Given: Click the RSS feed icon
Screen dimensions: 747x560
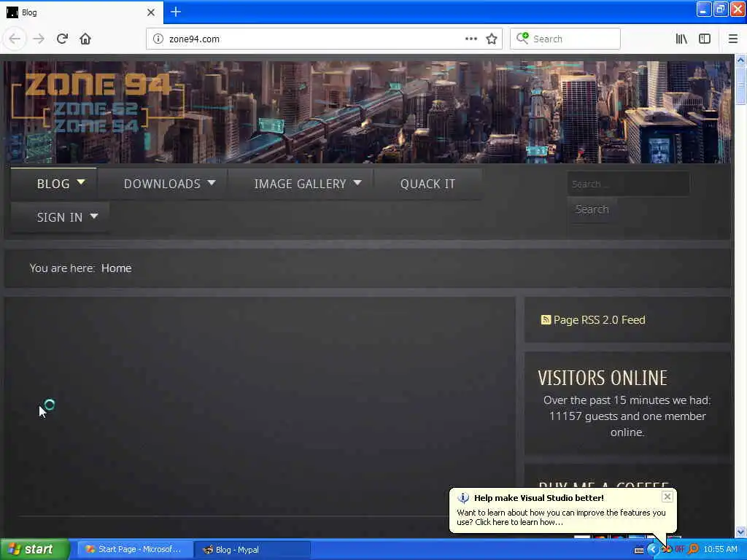Looking at the screenshot, I should point(546,319).
